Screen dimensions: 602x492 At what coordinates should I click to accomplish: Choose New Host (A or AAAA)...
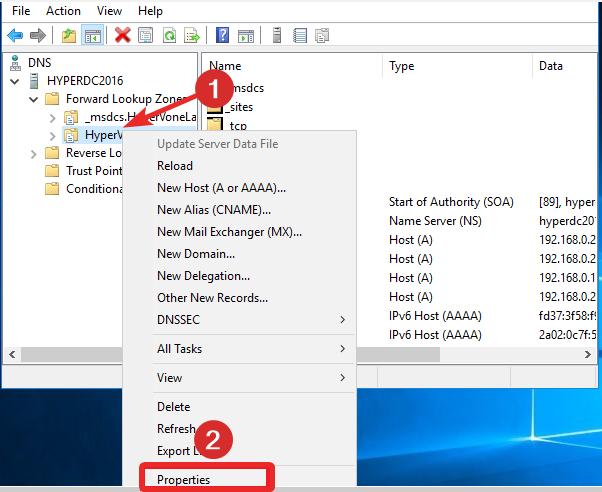222,188
